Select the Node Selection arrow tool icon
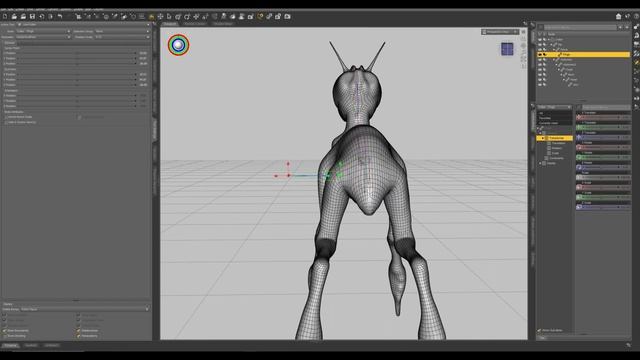 click(x=169, y=17)
